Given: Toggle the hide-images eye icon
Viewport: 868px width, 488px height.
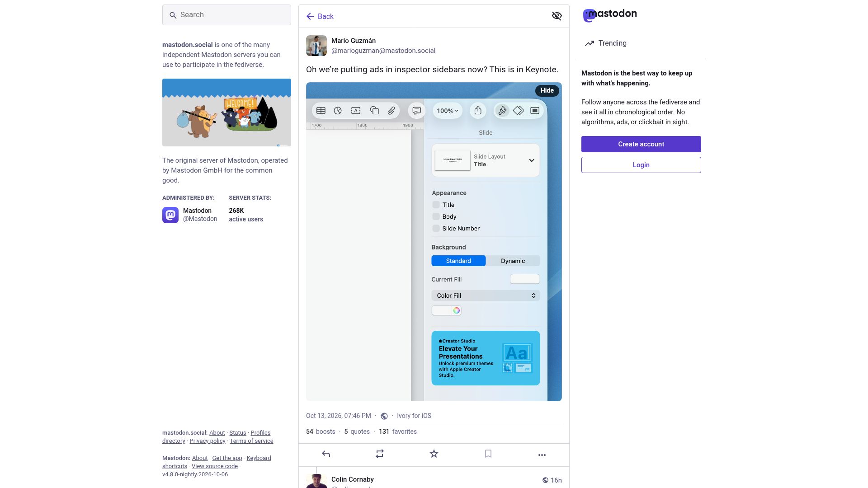Looking at the screenshot, I should [x=557, y=16].
